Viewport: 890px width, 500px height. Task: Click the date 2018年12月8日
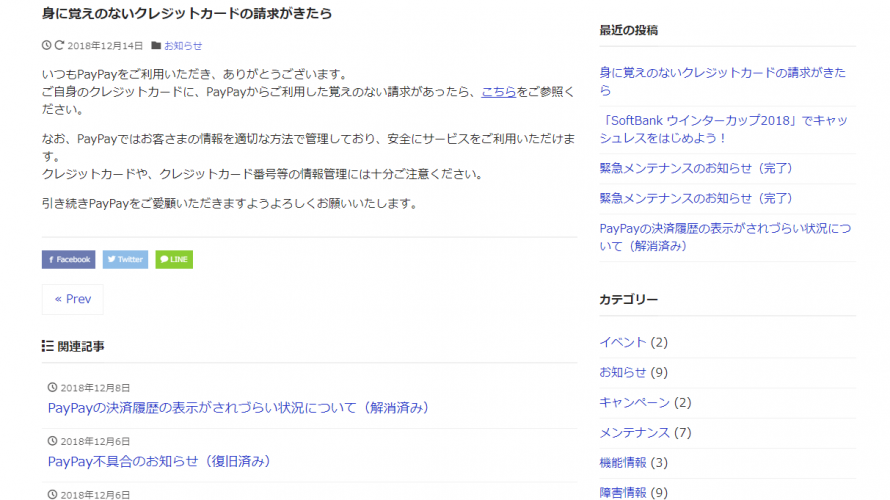pyautogui.click(x=95, y=388)
